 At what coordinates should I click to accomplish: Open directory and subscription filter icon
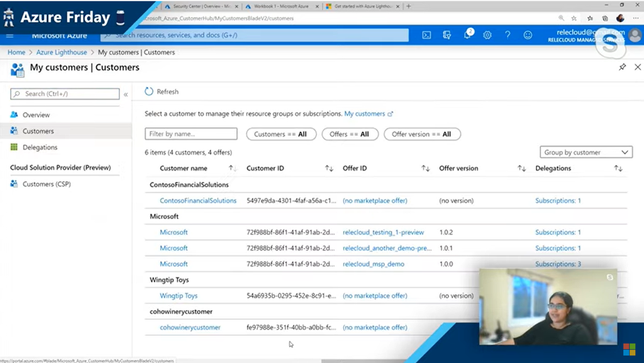(447, 35)
